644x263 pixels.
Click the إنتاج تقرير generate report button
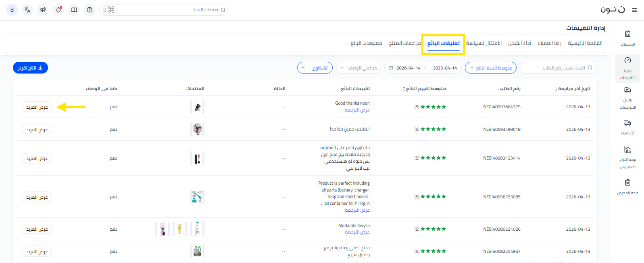click(30, 68)
